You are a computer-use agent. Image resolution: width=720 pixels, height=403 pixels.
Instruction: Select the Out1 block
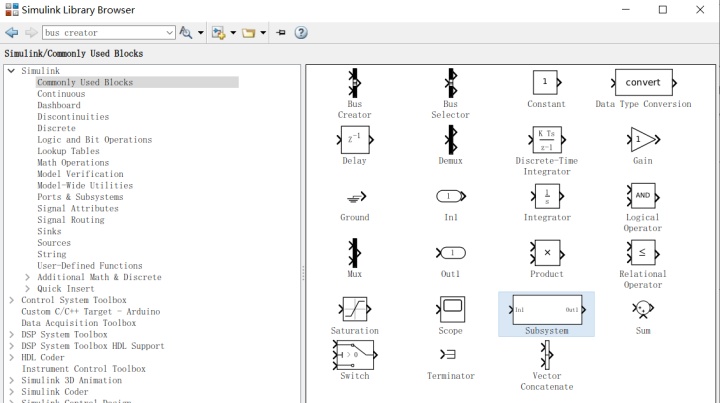pos(450,253)
